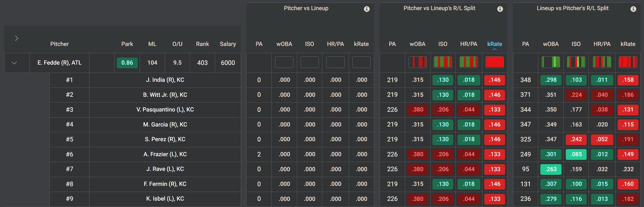The width and height of the screenshot is (644, 207).
Task: Click info icon for Pitcher vs Lineup's R/L Split
Action: 500,9
